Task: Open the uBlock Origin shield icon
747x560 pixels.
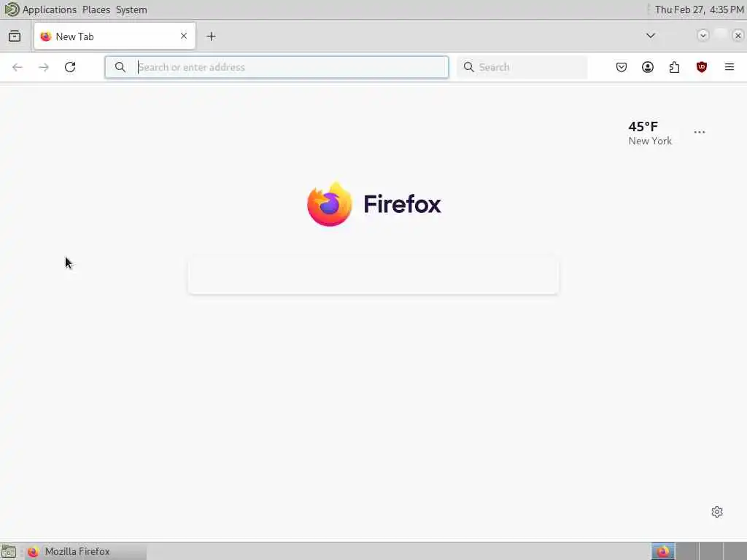Action: coord(701,67)
